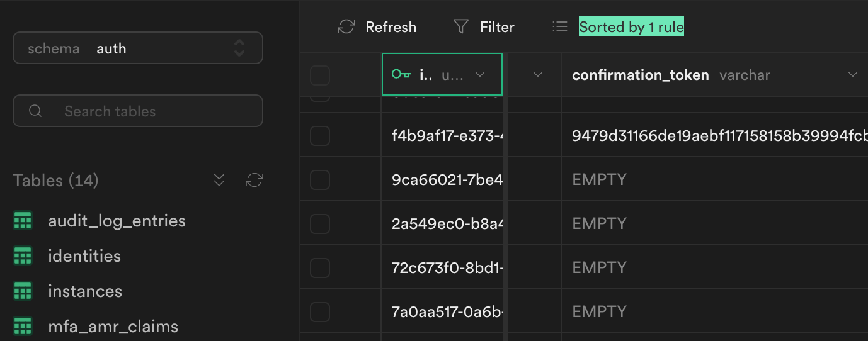The image size is (868, 341).
Task: Click the Sorted by 1 rule button
Action: pyautogui.click(x=631, y=27)
